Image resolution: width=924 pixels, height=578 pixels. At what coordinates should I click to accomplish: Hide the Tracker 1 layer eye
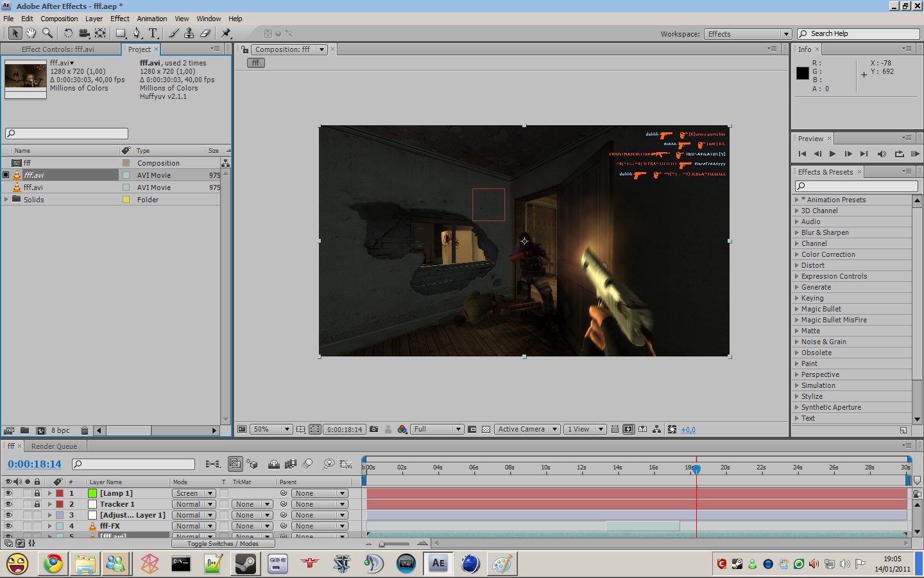[x=8, y=504]
